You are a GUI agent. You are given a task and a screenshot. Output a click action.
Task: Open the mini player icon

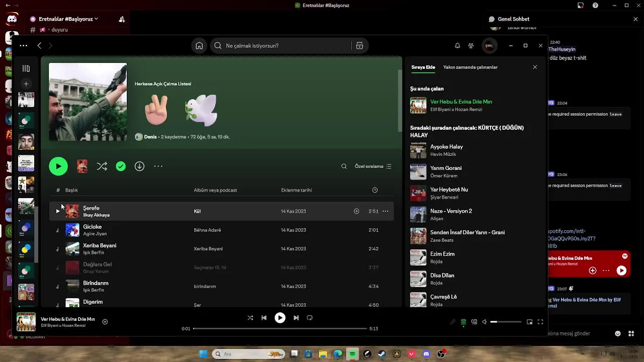coord(529,322)
